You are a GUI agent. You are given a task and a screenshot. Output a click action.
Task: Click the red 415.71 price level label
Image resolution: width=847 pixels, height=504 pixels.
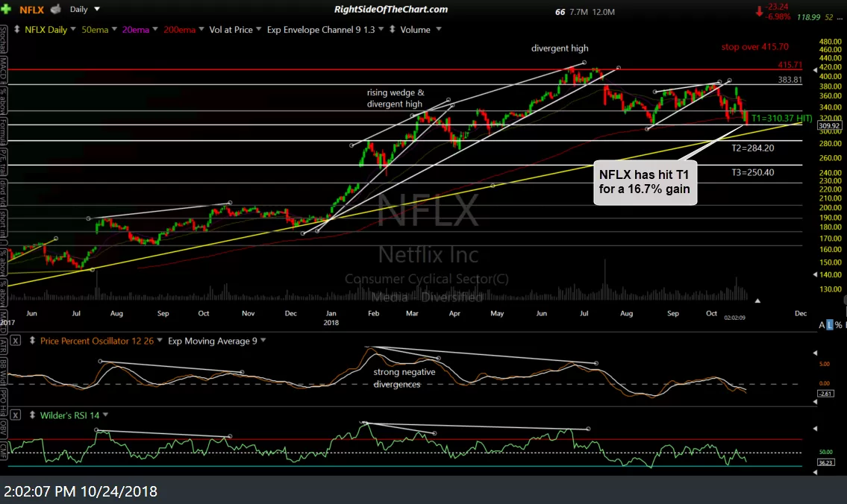[x=790, y=65]
